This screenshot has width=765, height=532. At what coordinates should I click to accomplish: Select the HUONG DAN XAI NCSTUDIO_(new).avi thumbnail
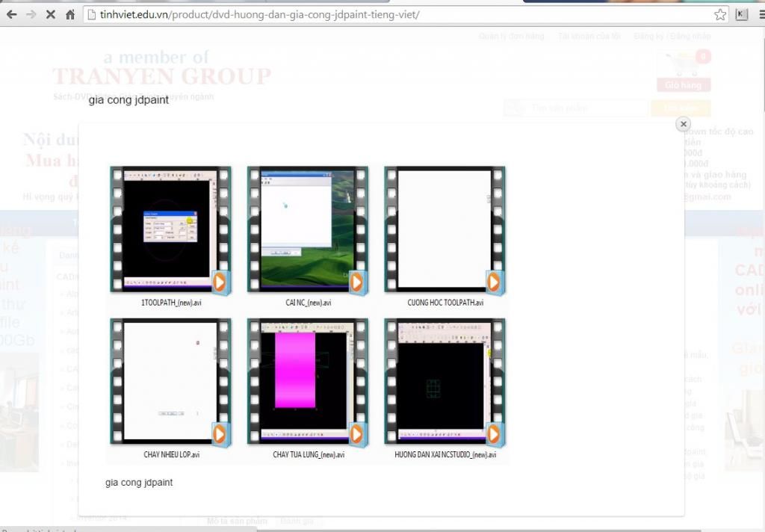[445, 381]
